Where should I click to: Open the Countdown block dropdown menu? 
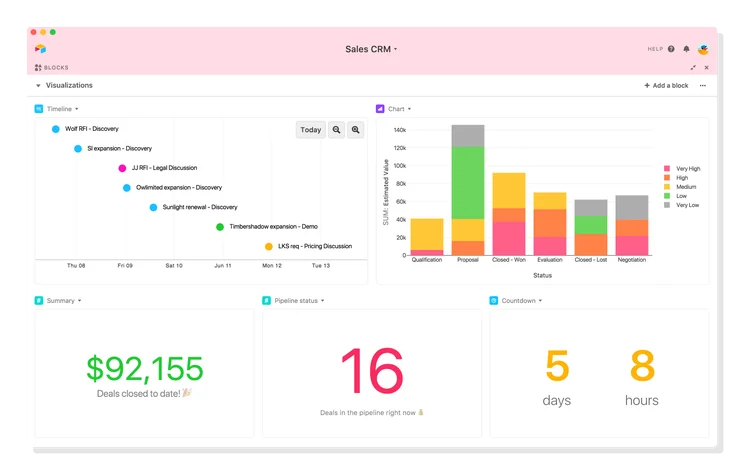coord(540,301)
